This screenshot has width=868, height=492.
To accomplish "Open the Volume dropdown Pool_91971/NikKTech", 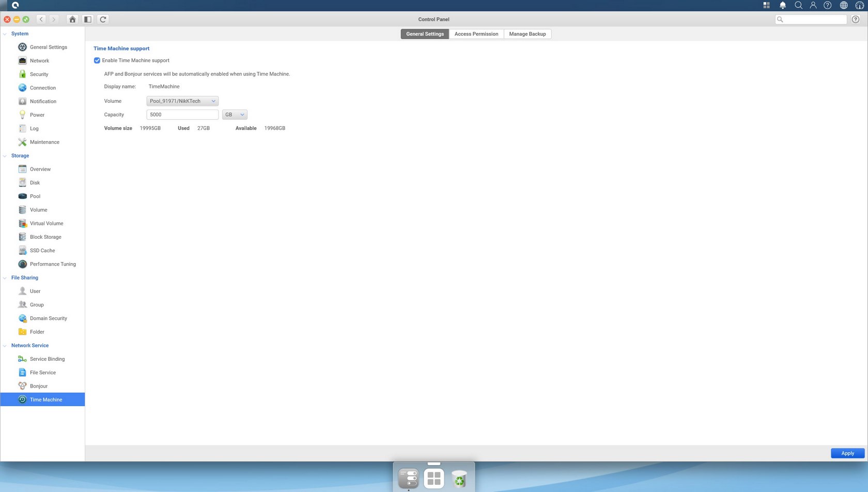I will pyautogui.click(x=182, y=101).
